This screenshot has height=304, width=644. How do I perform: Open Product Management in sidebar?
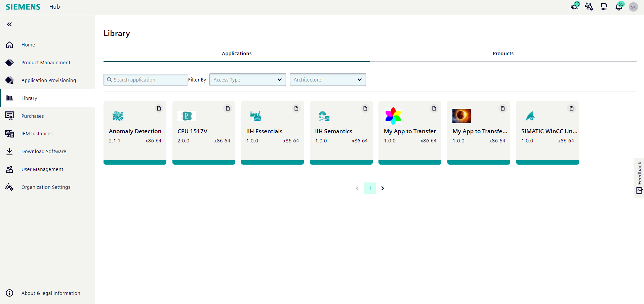pyautogui.click(x=46, y=63)
